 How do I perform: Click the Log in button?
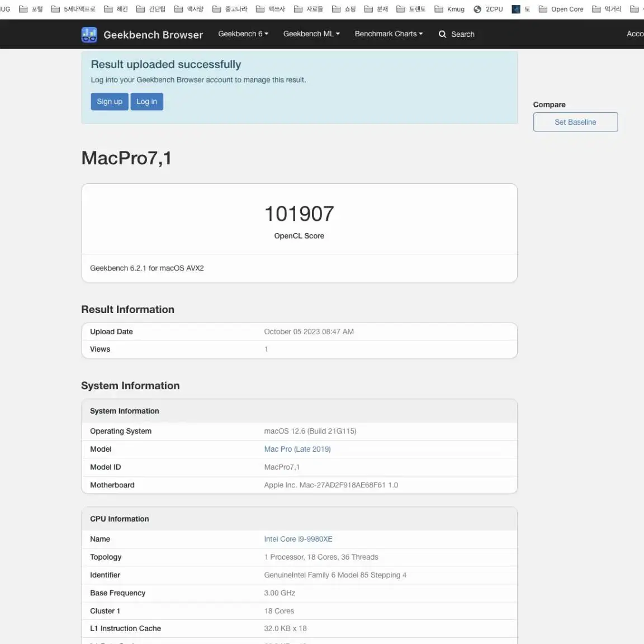146,101
